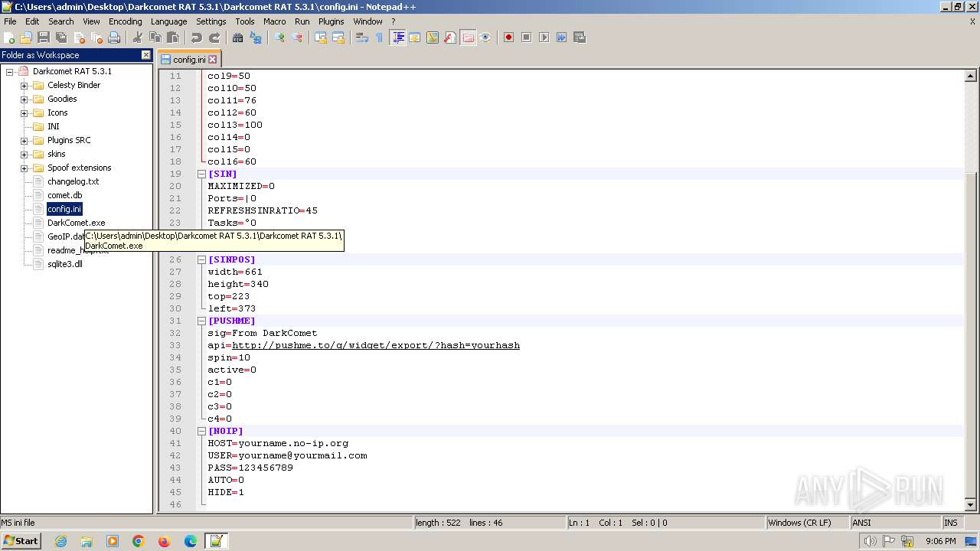The image size is (980, 551).
Task: Open the File menu
Action: [10, 21]
